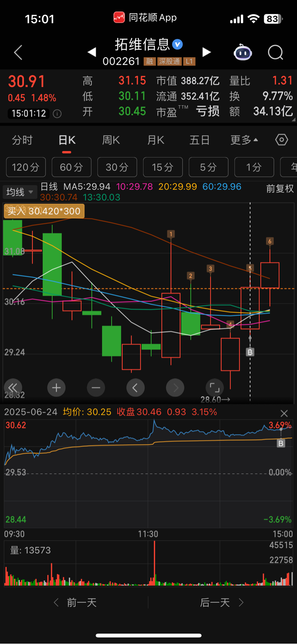Move chart cursor right one candle
This screenshot has height=644, width=297.
point(175,388)
